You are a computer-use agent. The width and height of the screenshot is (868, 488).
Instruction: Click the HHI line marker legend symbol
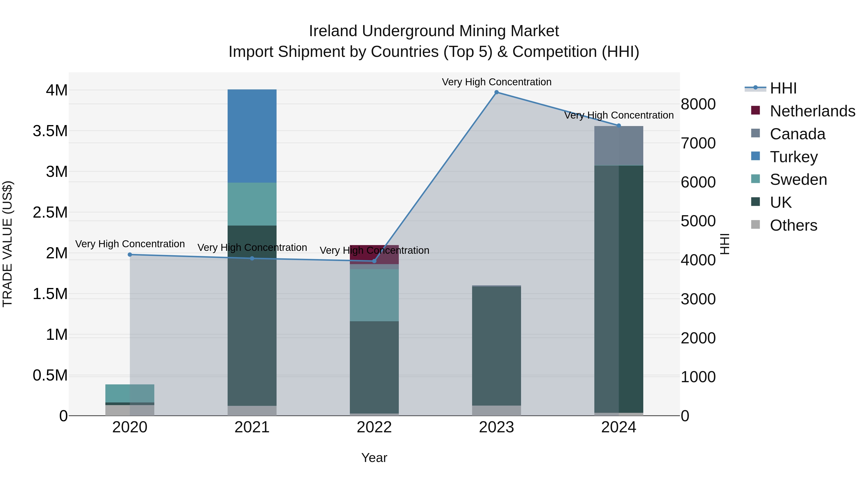(x=755, y=87)
